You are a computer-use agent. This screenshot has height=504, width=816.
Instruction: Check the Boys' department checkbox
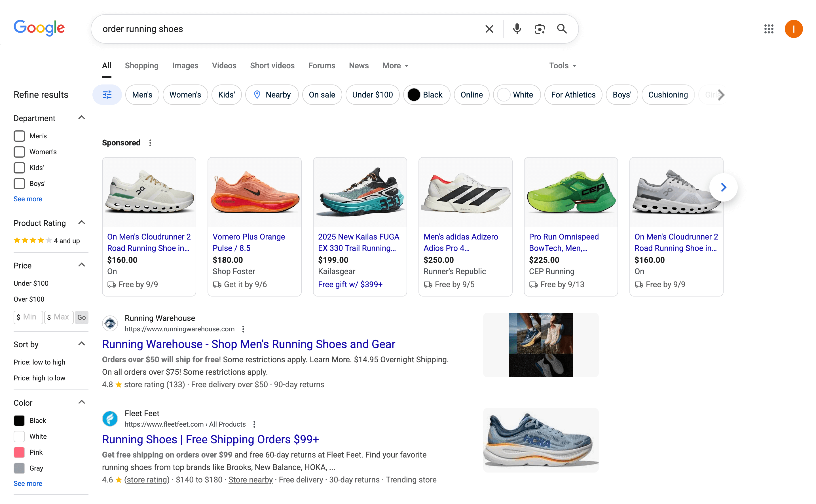pyautogui.click(x=19, y=184)
